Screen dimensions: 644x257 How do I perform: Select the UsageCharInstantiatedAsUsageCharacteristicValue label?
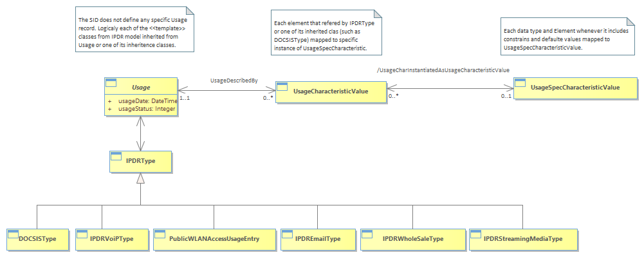[x=443, y=70]
